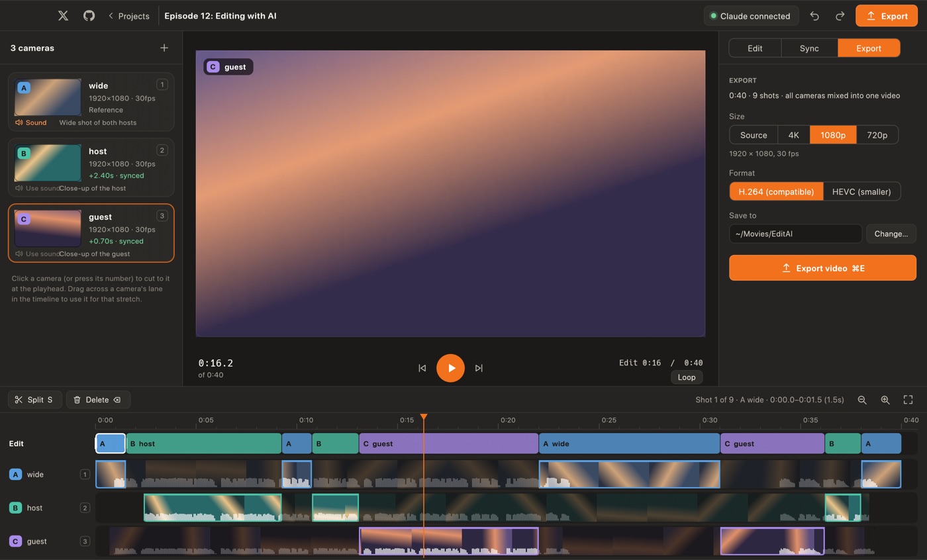Image resolution: width=927 pixels, height=560 pixels.
Task: Click number 2 badge on host lane
Action: click(85, 508)
